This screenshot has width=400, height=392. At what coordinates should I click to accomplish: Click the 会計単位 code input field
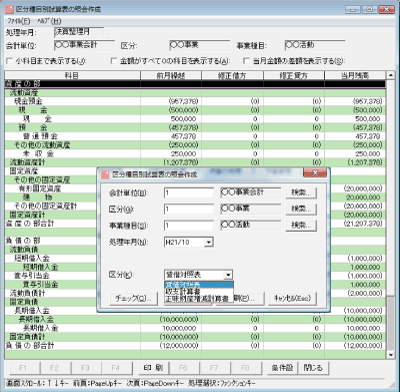pyautogui.click(x=189, y=193)
